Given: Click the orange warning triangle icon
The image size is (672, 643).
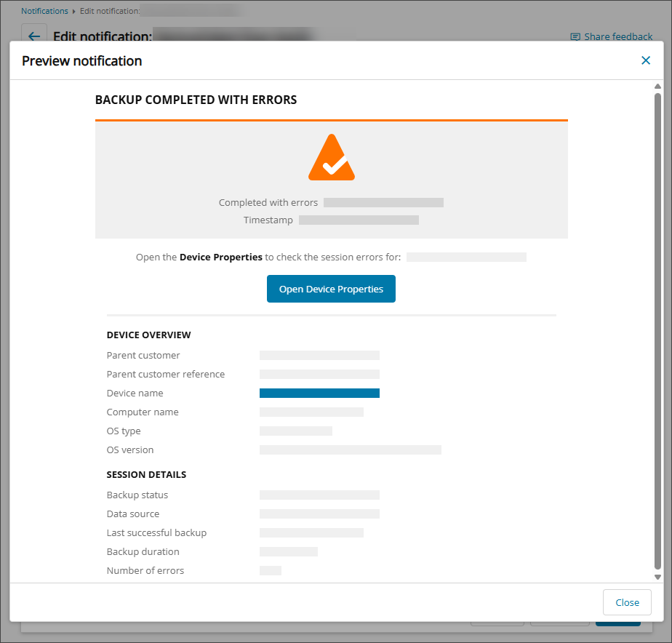Looking at the screenshot, I should (332, 158).
